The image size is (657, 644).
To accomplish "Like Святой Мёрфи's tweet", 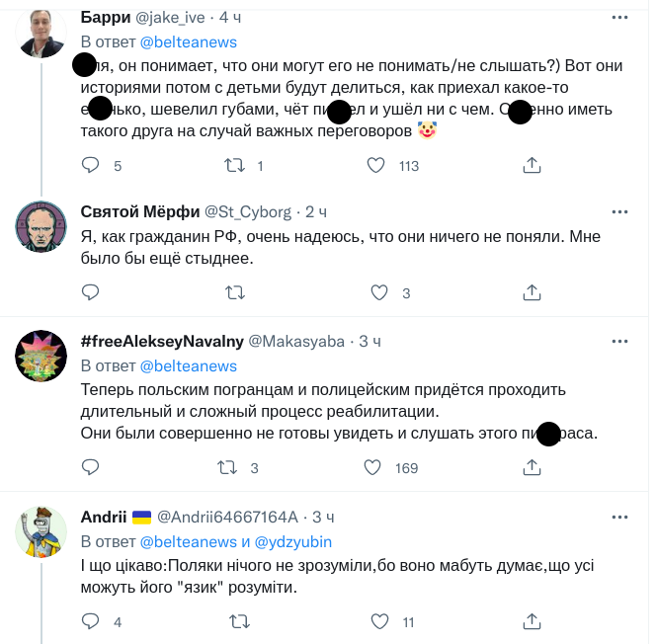I will (379, 292).
